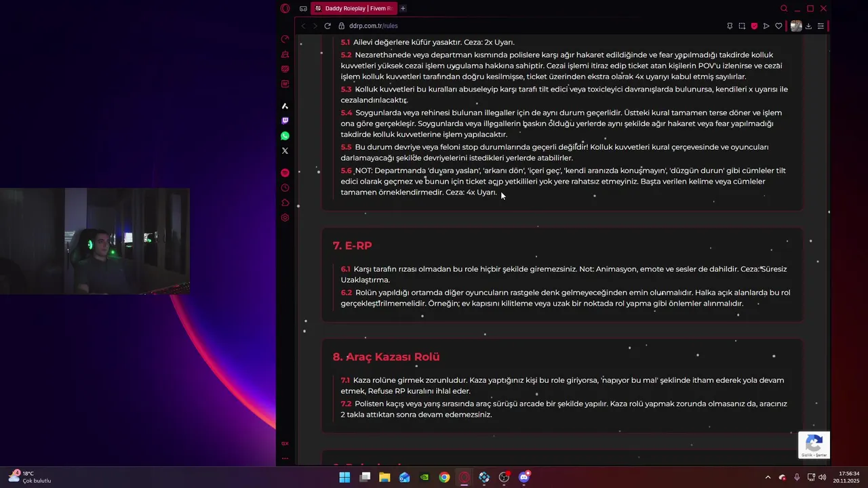Click the pin icon in address bar
This screenshot has height=488, width=868.
pos(730,26)
